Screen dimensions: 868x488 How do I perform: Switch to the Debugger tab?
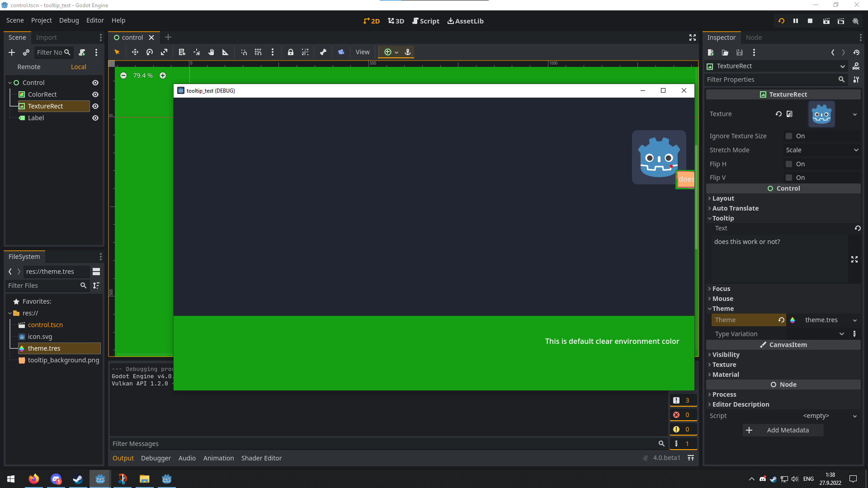click(x=156, y=458)
